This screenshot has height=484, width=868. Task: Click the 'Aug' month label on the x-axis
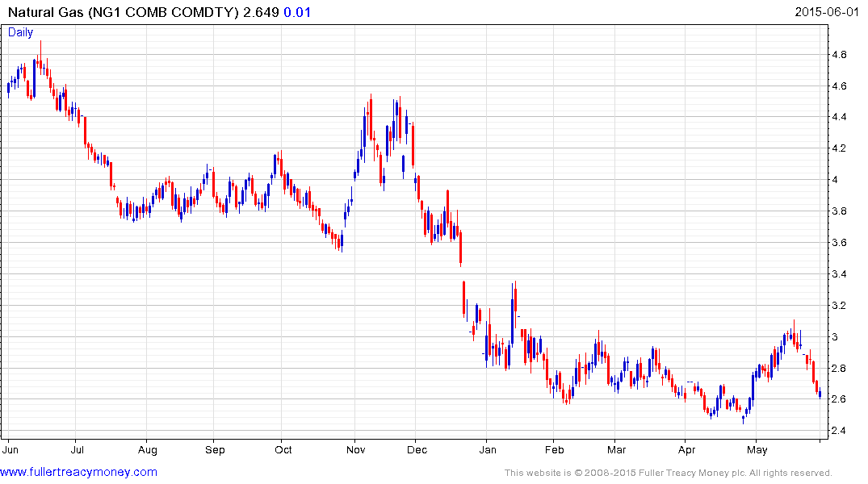pyautogui.click(x=148, y=449)
